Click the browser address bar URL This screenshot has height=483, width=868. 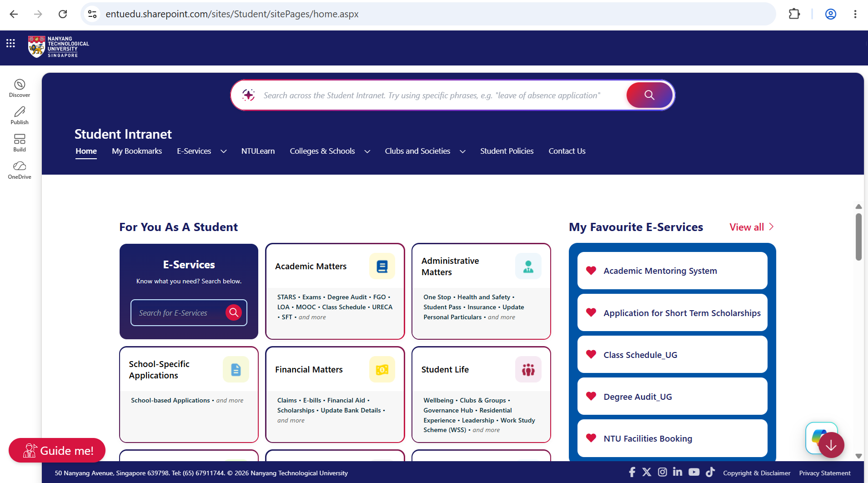(x=232, y=14)
